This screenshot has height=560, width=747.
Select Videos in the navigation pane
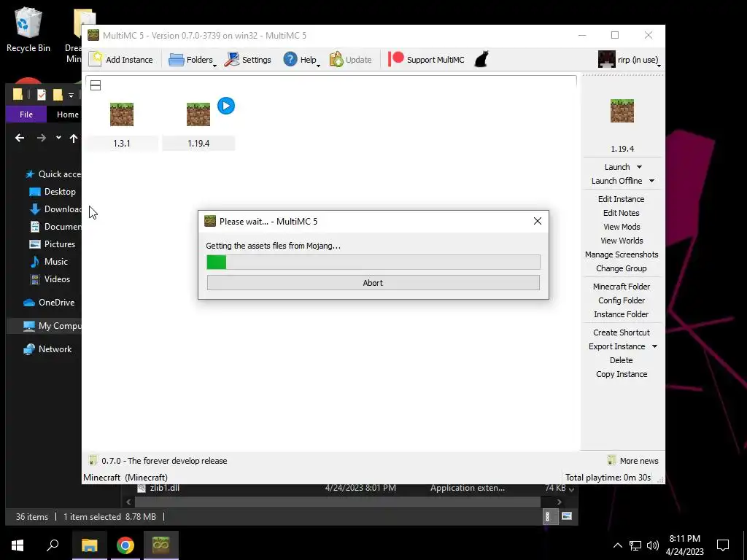click(x=50, y=279)
